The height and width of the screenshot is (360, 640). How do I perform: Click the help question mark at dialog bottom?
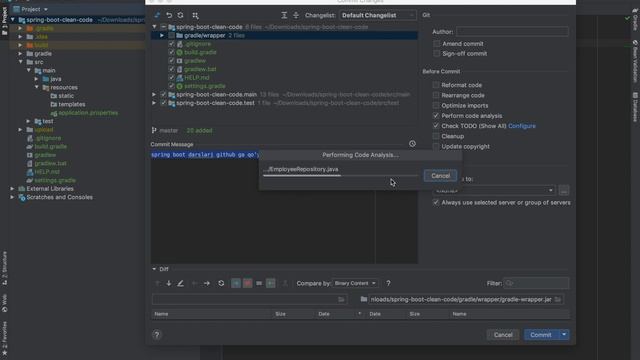click(157, 335)
